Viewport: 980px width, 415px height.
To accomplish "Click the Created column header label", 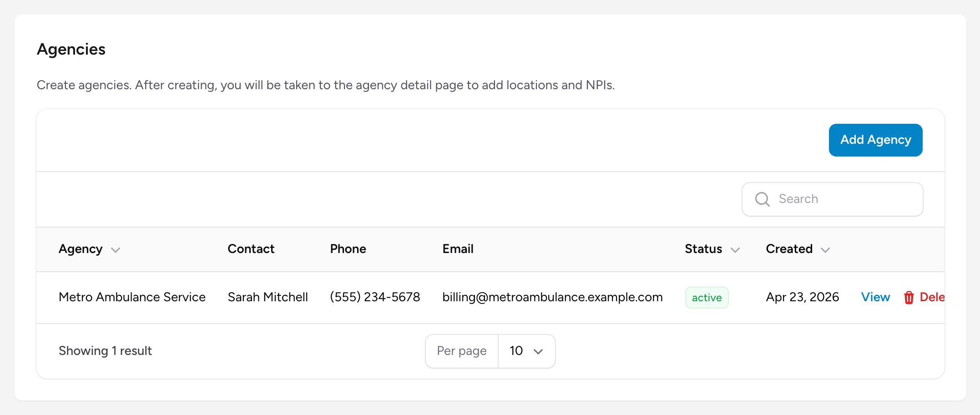I will (789, 249).
